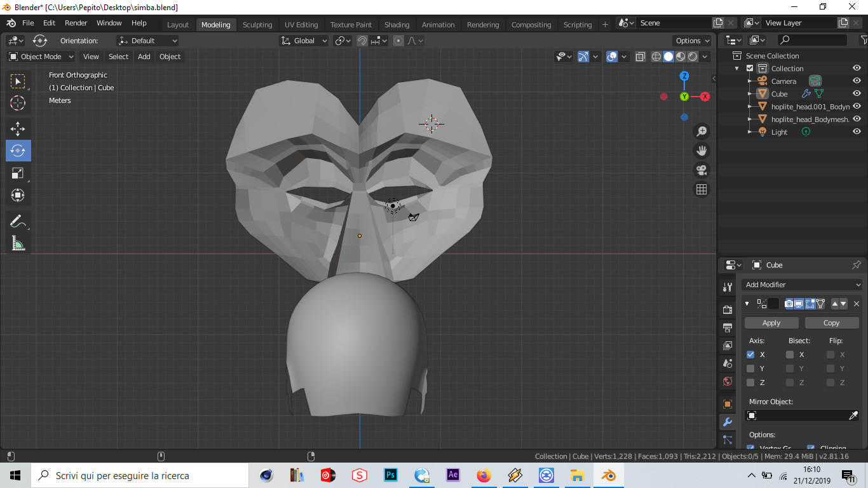Viewport: 868px width, 488px height.
Task: Pick the Scale tool
Action: coord(18,173)
